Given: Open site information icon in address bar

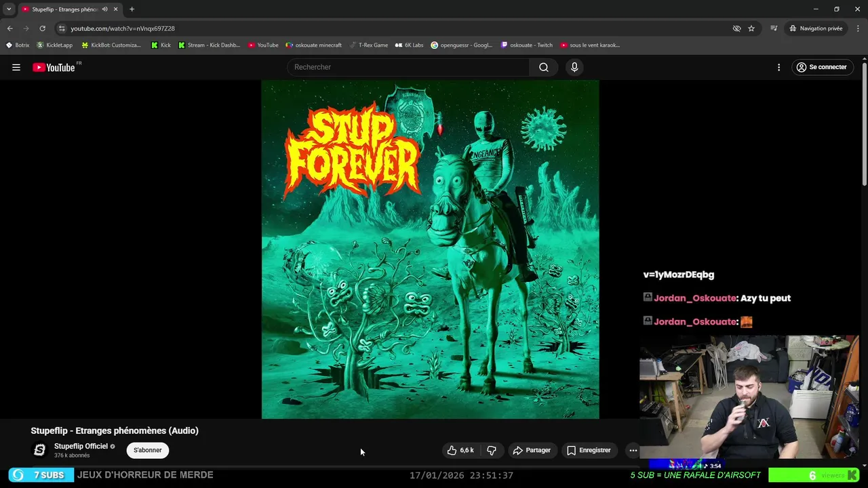Looking at the screenshot, I should tap(62, 28).
